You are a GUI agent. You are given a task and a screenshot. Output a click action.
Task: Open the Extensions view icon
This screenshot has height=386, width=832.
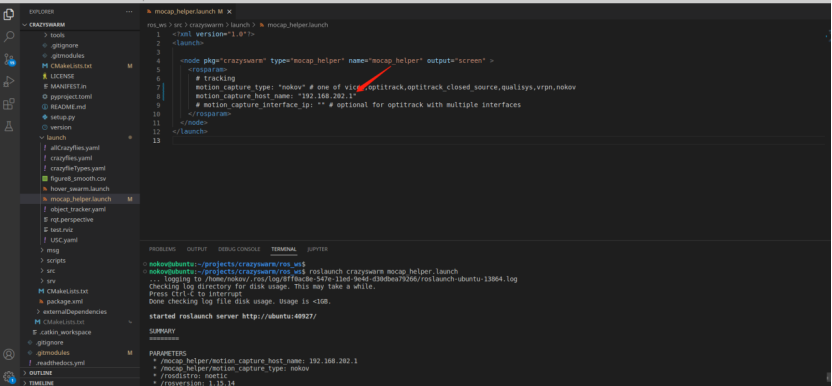click(9, 104)
